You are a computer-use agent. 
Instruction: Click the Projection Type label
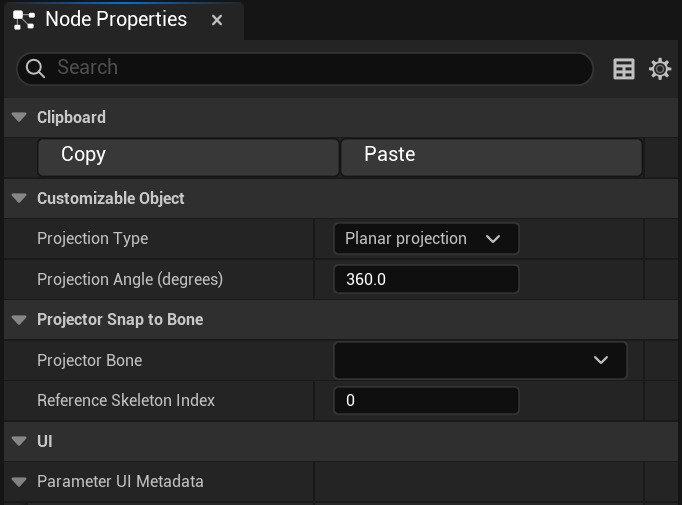tap(93, 238)
